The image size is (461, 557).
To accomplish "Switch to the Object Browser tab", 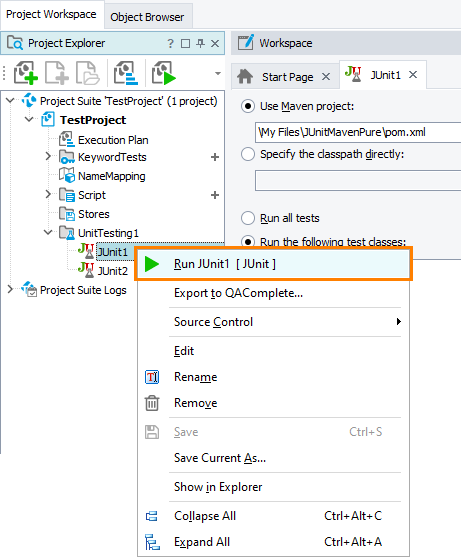I will tap(147, 17).
